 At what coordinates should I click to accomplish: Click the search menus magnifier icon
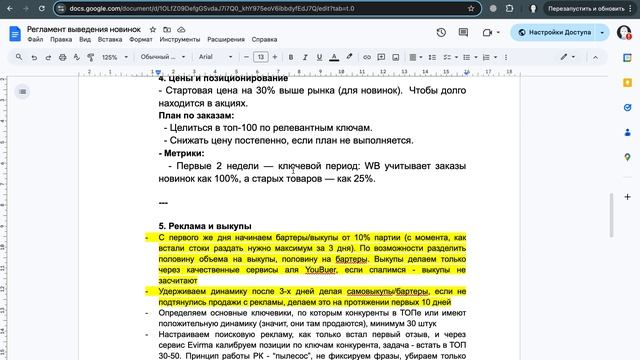pos(19,57)
